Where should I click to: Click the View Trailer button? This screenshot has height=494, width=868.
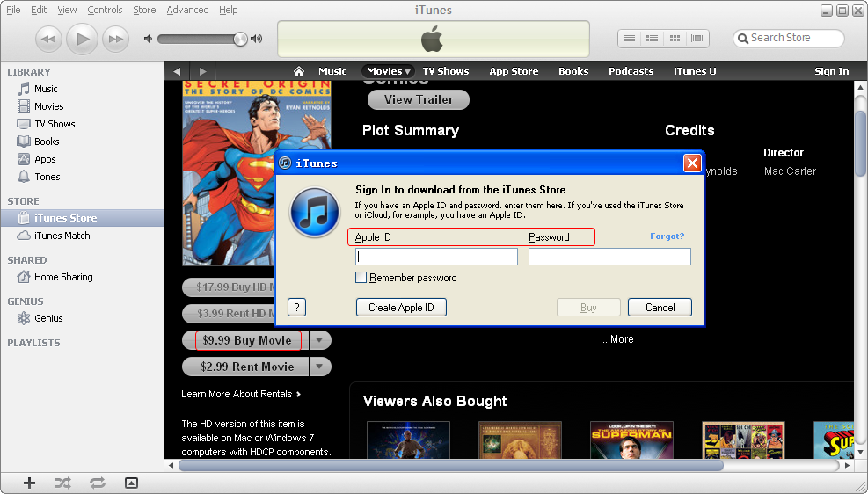coord(419,99)
